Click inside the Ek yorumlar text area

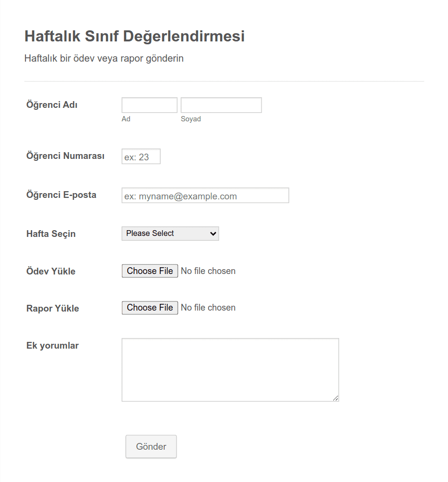(x=230, y=370)
